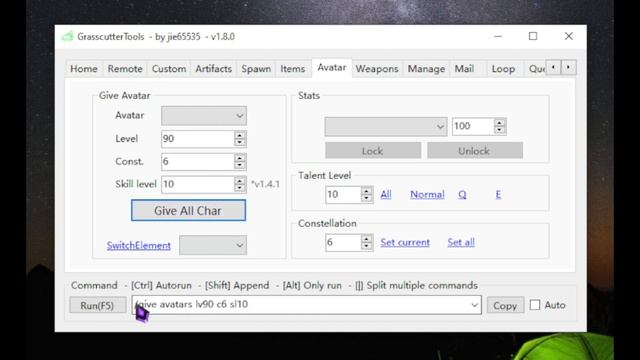This screenshot has width=640, height=360.
Task: Increase Level with the up arrow
Action: [240, 135]
